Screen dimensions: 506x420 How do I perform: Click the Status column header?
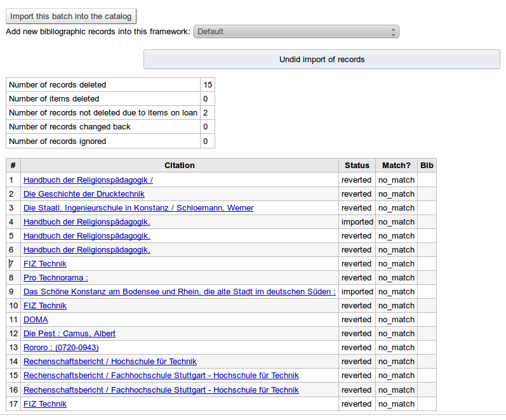(357, 166)
